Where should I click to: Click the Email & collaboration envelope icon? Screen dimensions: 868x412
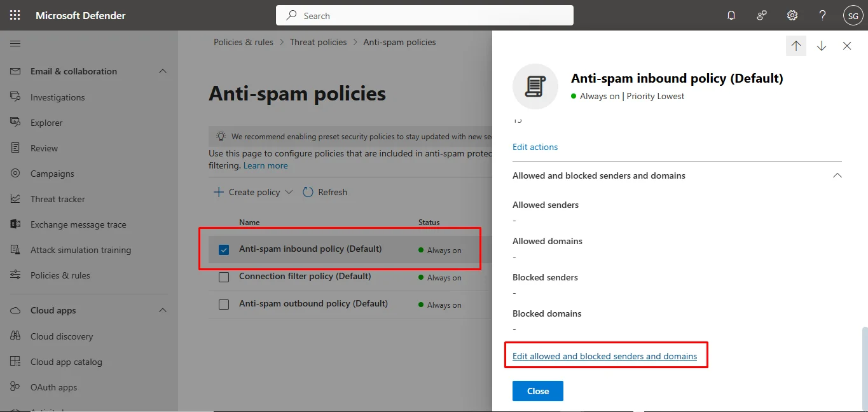[x=16, y=71]
